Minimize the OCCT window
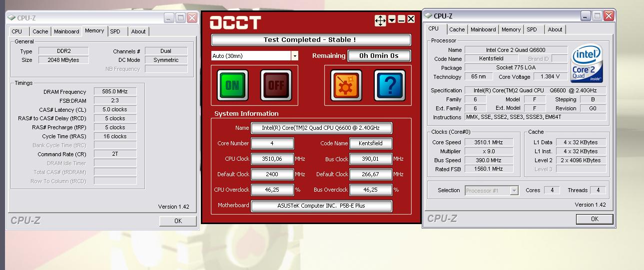The image size is (644, 270). coord(401,19)
